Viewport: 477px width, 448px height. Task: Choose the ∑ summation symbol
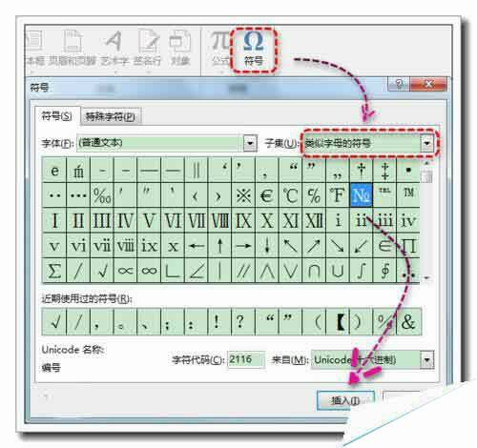(54, 271)
